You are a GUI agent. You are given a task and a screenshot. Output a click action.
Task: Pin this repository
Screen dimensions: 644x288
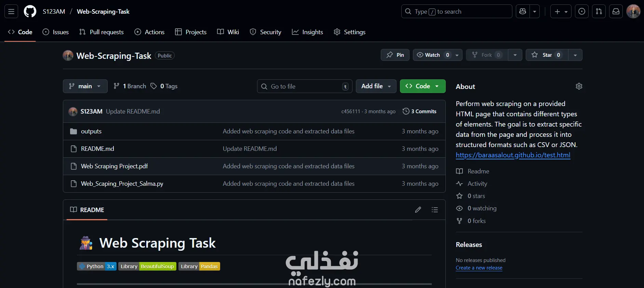coord(395,55)
